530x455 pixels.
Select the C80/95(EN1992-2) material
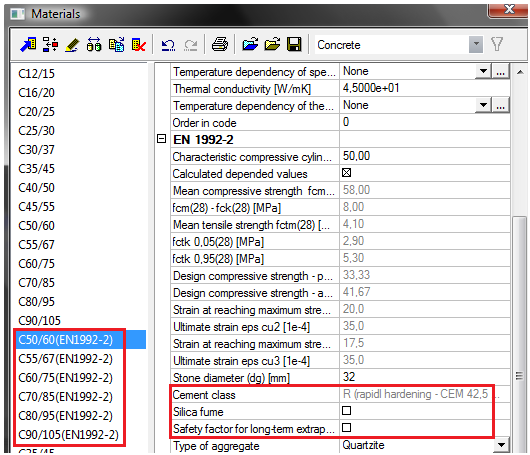tap(66, 415)
